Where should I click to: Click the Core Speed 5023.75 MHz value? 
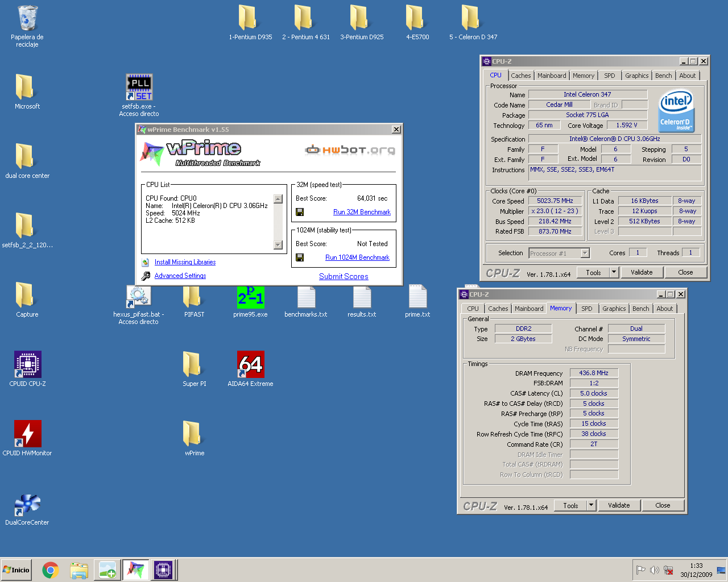(x=555, y=201)
